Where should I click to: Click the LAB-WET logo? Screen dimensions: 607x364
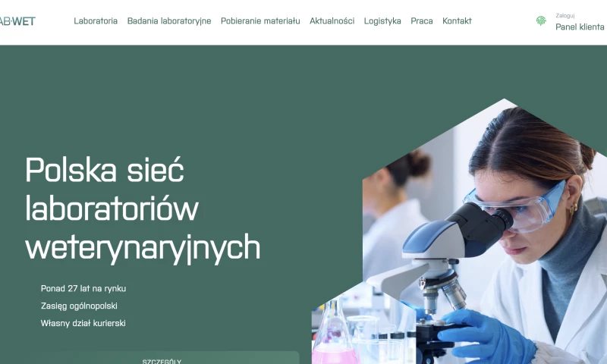tap(17, 21)
